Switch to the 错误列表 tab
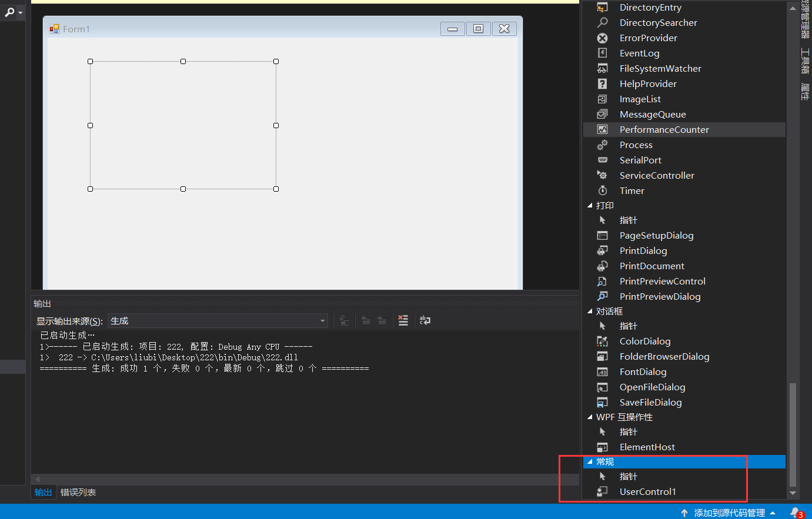 point(78,492)
